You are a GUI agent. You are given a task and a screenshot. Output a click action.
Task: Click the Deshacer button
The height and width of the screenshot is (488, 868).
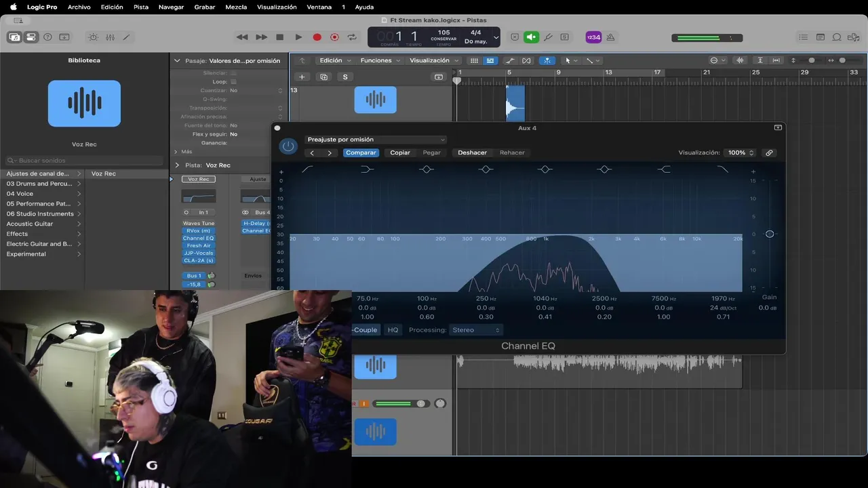pos(472,152)
